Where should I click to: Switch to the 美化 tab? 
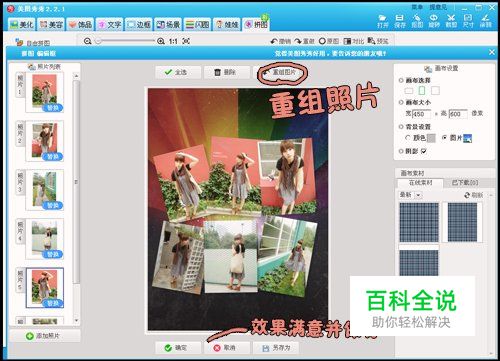click(x=22, y=24)
